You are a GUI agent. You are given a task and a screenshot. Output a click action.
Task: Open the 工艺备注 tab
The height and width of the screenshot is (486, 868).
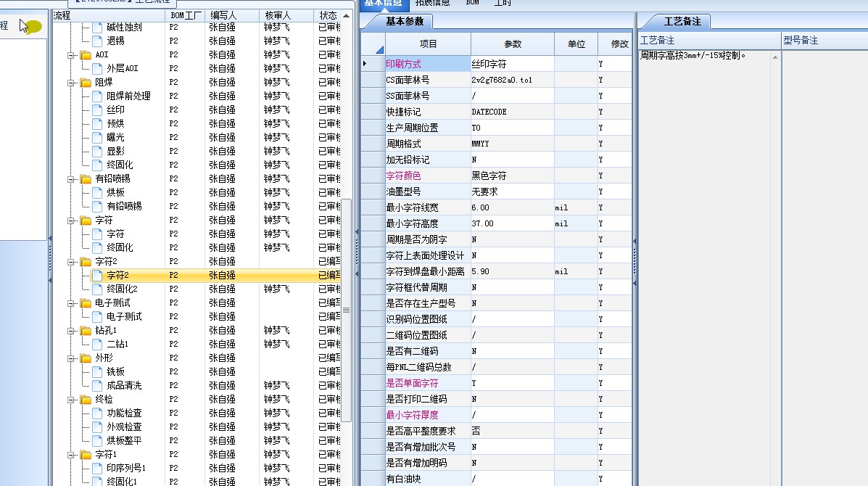pyautogui.click(x=682, y=21)
